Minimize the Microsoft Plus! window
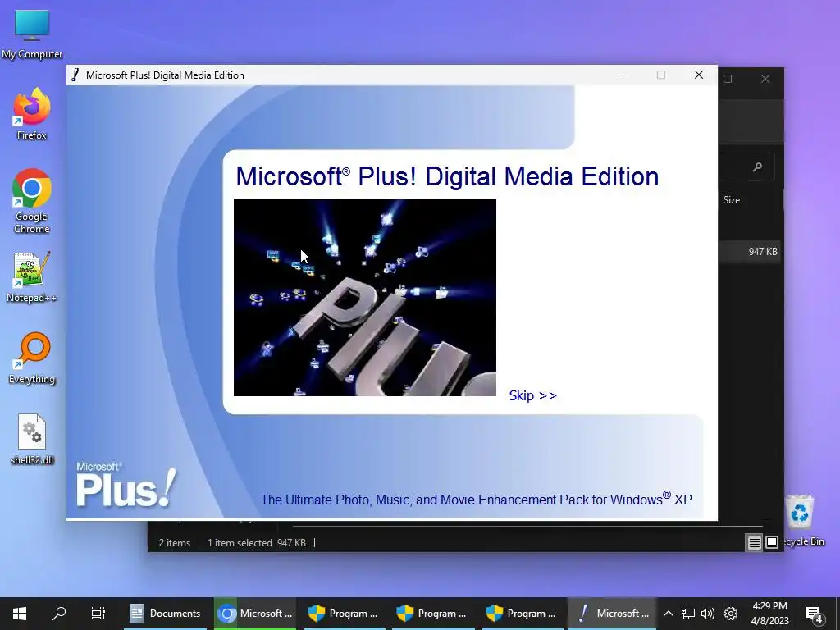The width and height of the screenshot is (840, 630). click(624, 75)
